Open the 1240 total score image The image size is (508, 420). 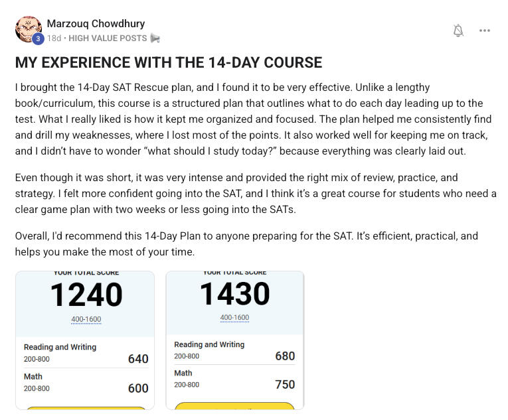[x=85, y=296]
